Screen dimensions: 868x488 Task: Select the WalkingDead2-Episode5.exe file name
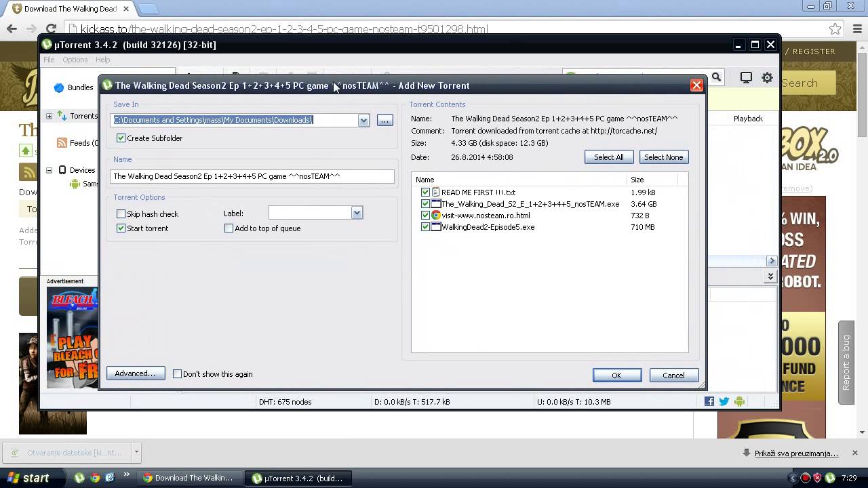tap(488, 227)
